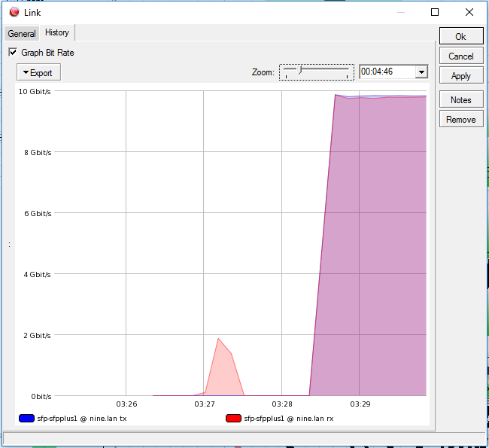Image resolution: width=489 pixels, height=448 pixels.
Task: Maximize the Link window
Action: tap(435, 12)
